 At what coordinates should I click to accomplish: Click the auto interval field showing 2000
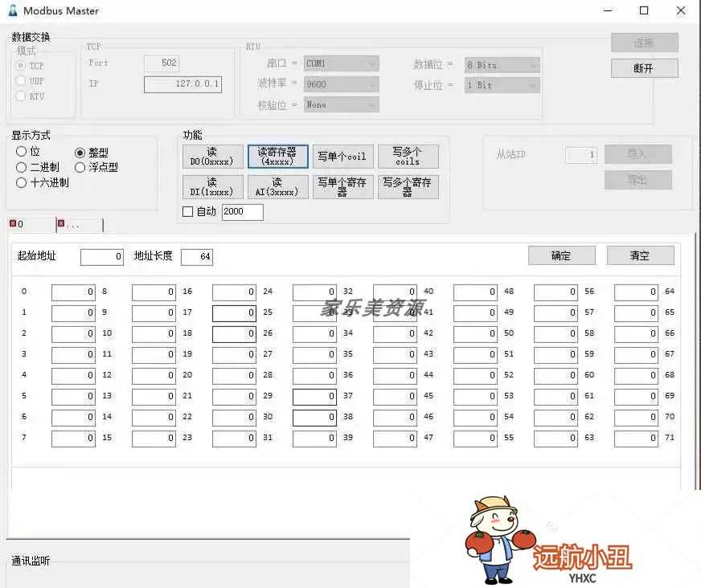242,212
